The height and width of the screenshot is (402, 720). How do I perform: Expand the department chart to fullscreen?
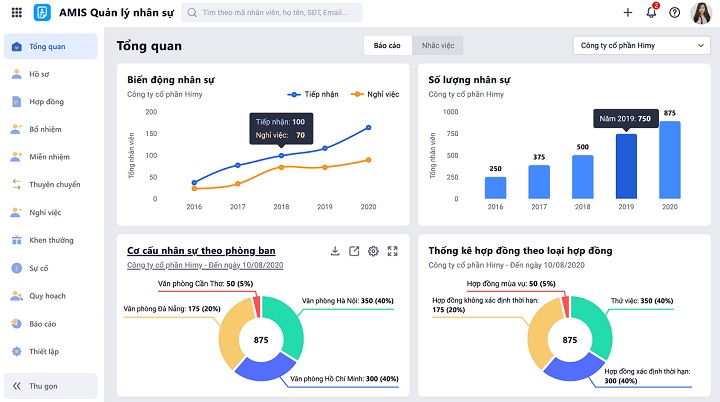click(x=392, y=251)
